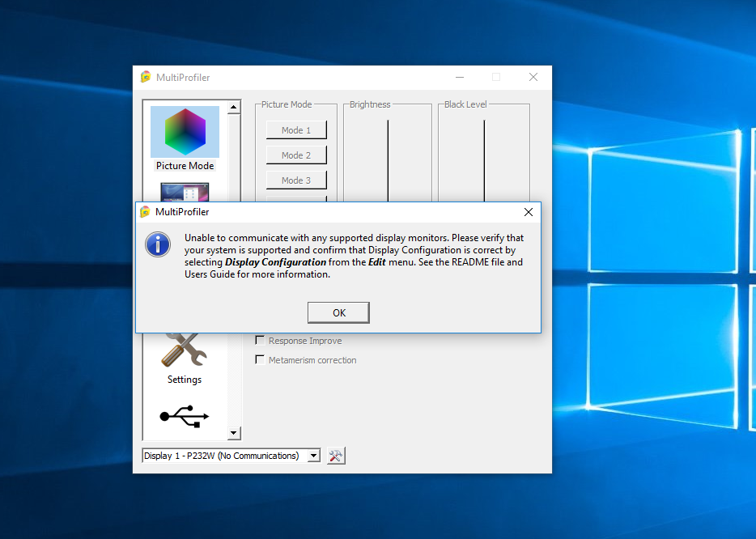Viewport: 756px width, 539px height.
Task: Click the Picture Mode sidebar label
Action: [x=185, y=166]
